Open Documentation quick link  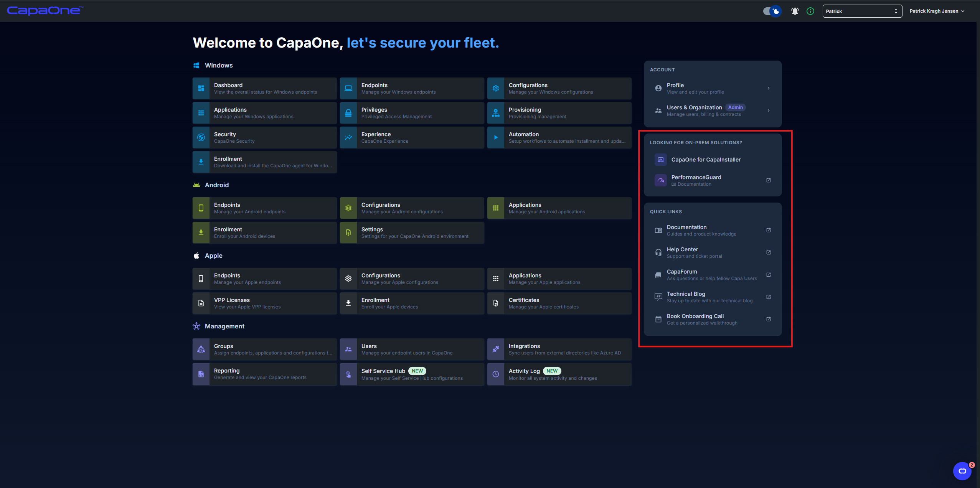(713, 230)
